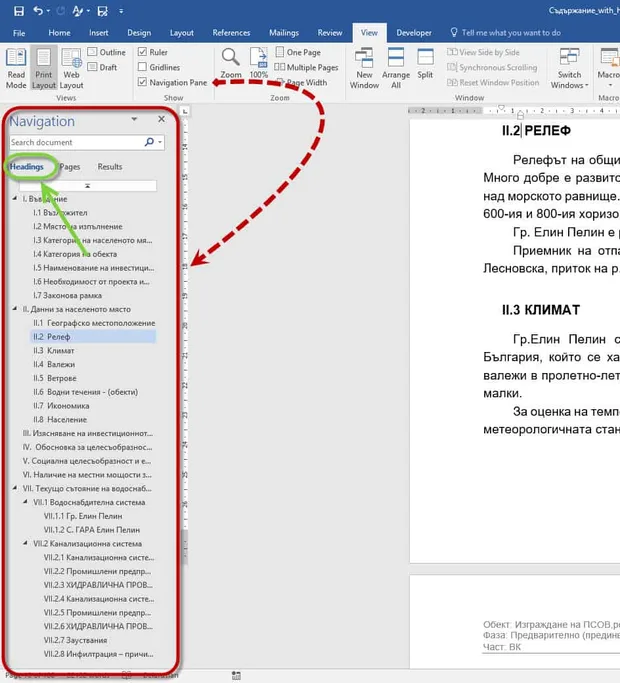Switch to the Insert ribbon tab
The width and height of the screenshot is (620, 683).
(x=98, y=33)
